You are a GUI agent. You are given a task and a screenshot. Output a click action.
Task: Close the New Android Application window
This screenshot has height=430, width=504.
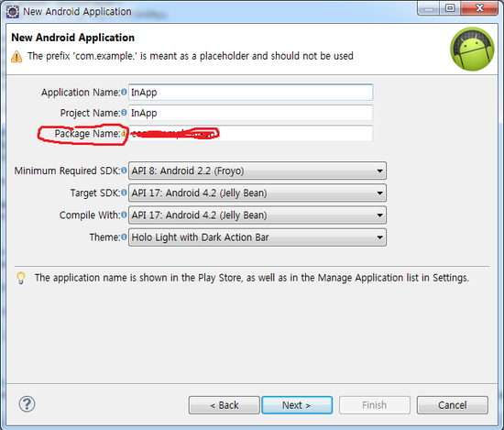click(x=479, y=7)
